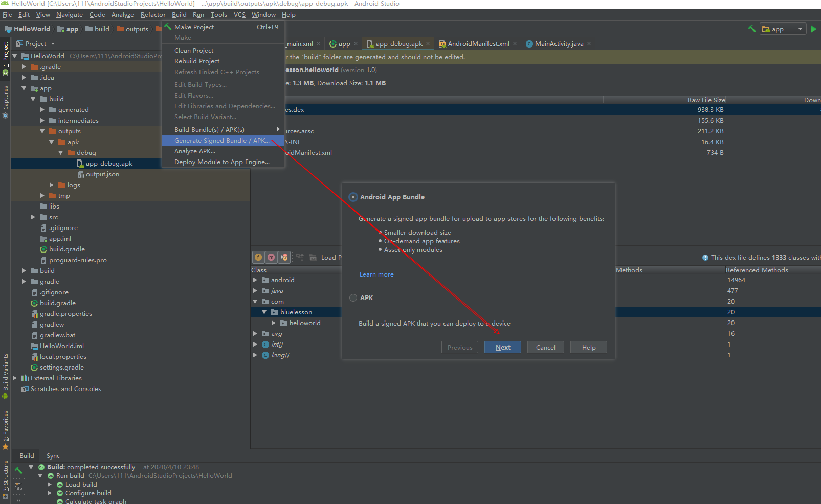Viewport: 821px width, 504px height.
Task: Click the local.properties file icon
Action: click(34, 357)
